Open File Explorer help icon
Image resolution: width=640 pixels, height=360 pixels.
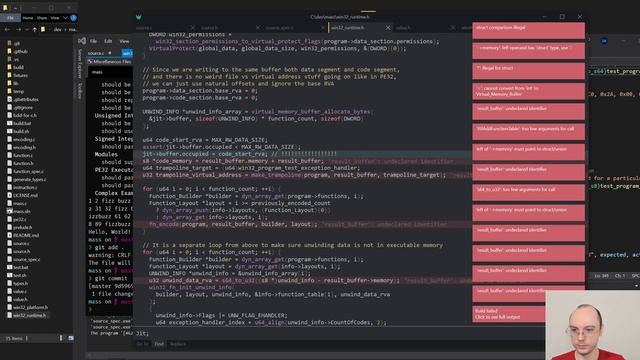(73, 18)
